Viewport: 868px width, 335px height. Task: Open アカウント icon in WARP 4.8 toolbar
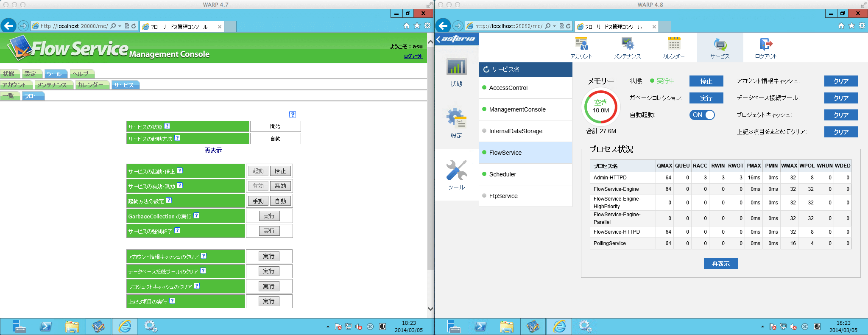point(581,47)
